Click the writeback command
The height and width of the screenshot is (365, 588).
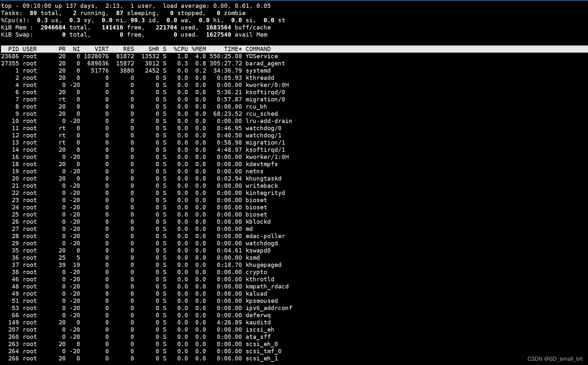262,186
